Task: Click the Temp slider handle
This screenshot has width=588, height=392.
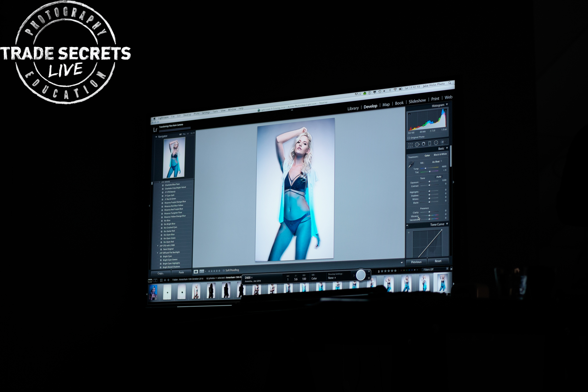Action: click(x=425, y=169)
